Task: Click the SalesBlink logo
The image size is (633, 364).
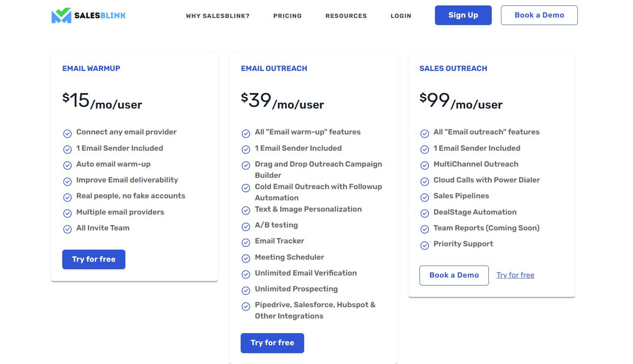Action: click(88, 15)
